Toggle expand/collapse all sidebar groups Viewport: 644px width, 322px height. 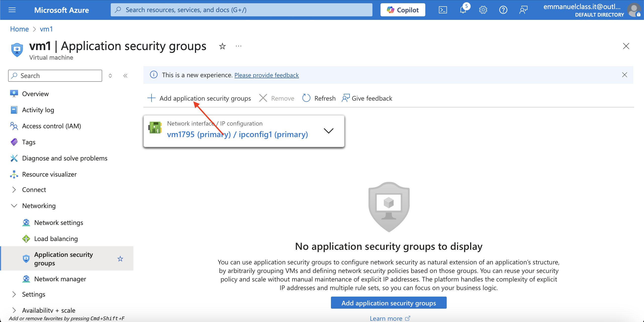(110, 76)
